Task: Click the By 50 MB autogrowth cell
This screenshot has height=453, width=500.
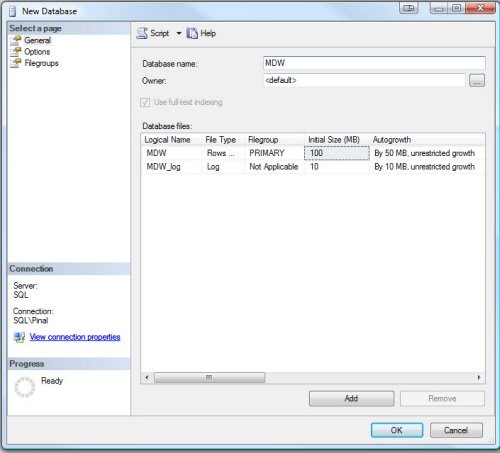Action: (427, 153)
